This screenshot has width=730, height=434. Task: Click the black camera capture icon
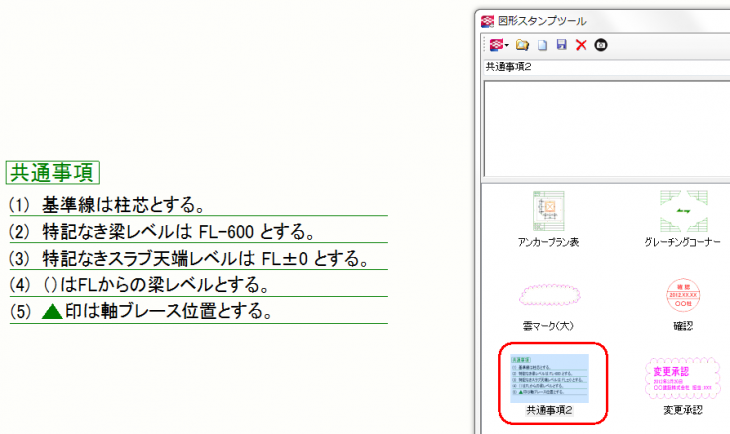click(x=601, y=45)
